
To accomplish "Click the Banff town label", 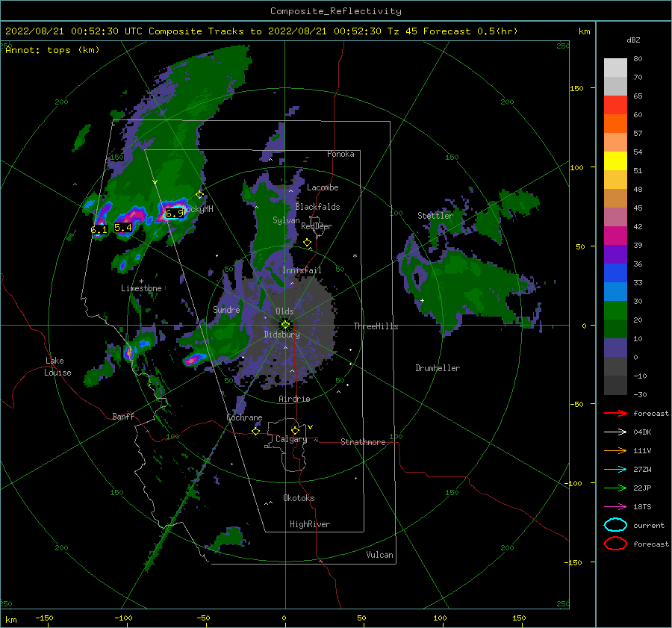I will coord(123,416).
